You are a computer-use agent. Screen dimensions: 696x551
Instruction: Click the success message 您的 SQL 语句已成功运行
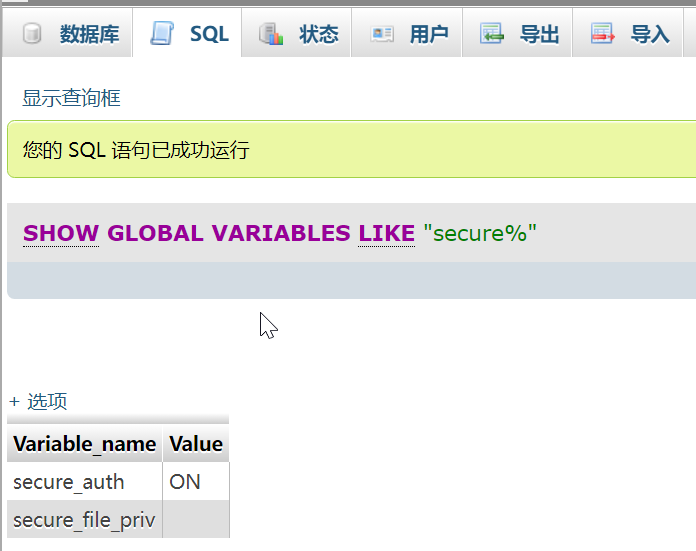[136, 150]
